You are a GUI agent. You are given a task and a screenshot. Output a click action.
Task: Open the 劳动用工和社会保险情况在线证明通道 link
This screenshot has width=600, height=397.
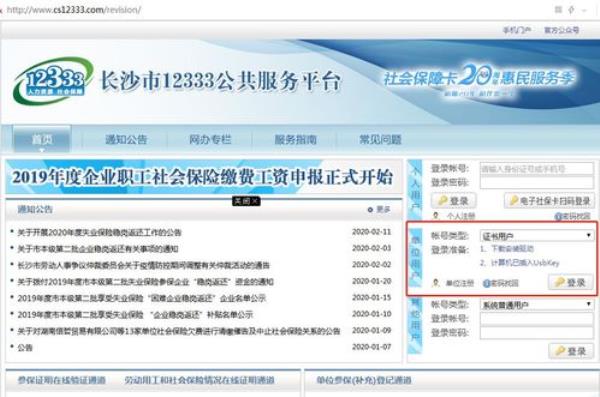click(x=199, y=380)
